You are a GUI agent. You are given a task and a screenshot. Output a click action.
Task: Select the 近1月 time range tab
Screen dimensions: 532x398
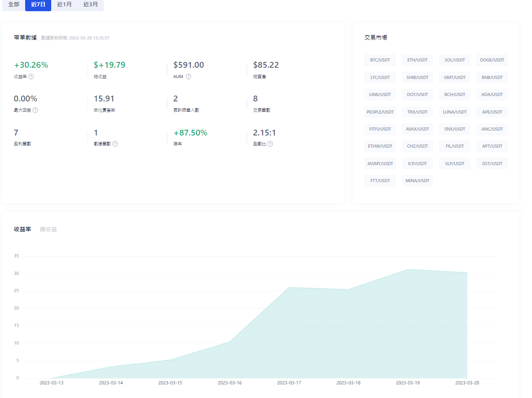click(x=64, y=4)
